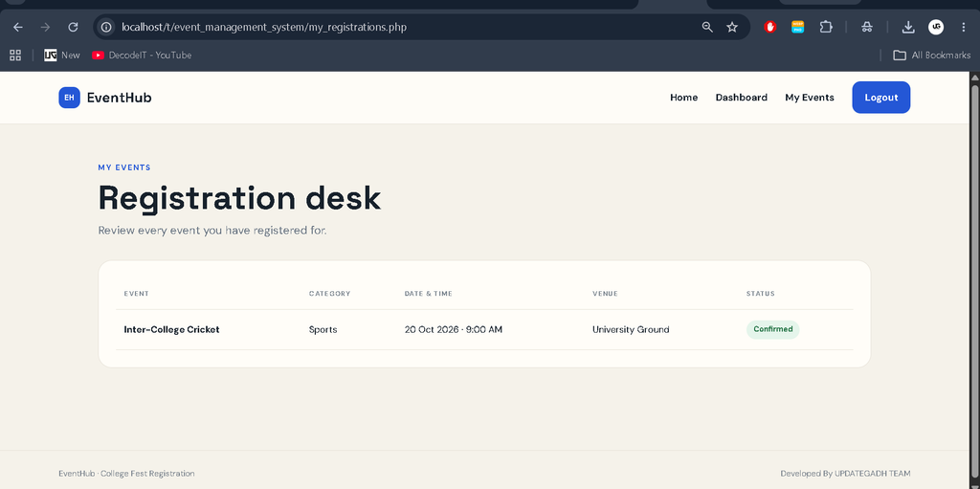Click the Review every event subtitle text
This screenshot has height=489, width=980.
pyautogui.click(x=212, y=231)
